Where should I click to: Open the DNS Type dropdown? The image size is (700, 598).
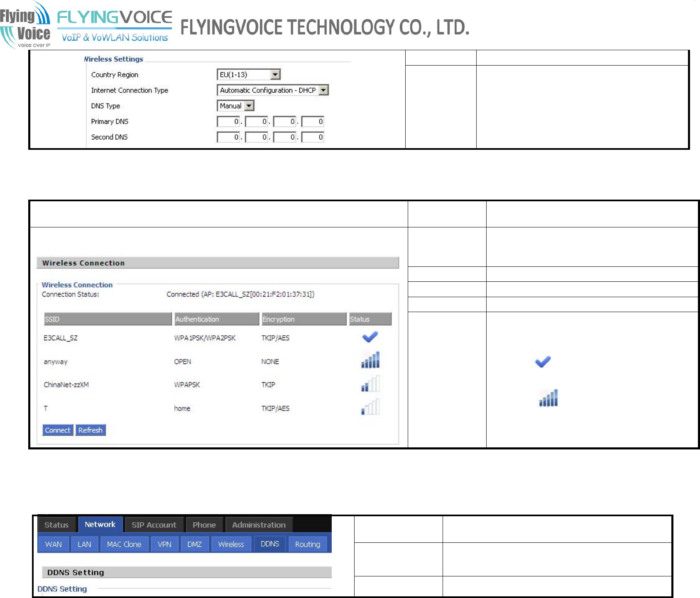pos(235,106)
